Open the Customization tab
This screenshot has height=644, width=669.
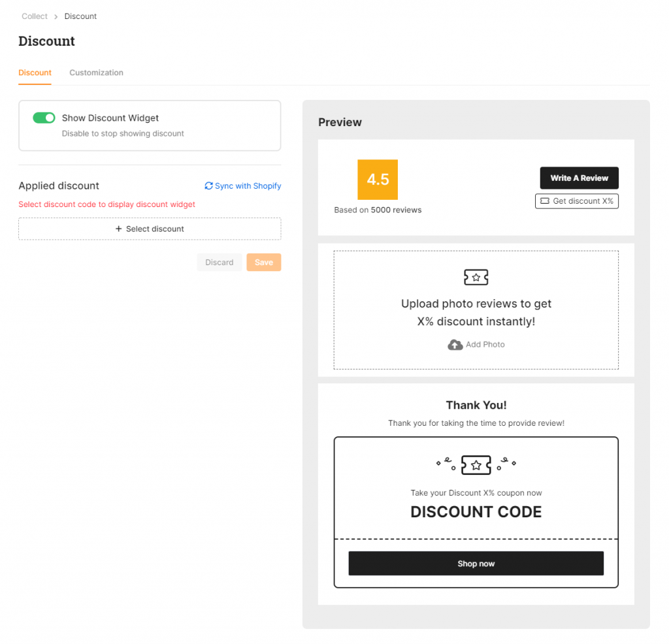pos(97,72)
